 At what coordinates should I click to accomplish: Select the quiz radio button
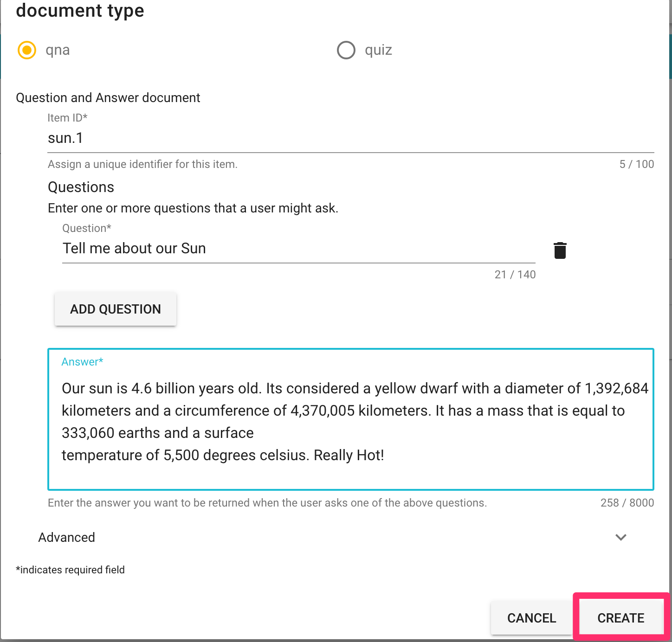(346, 50)
